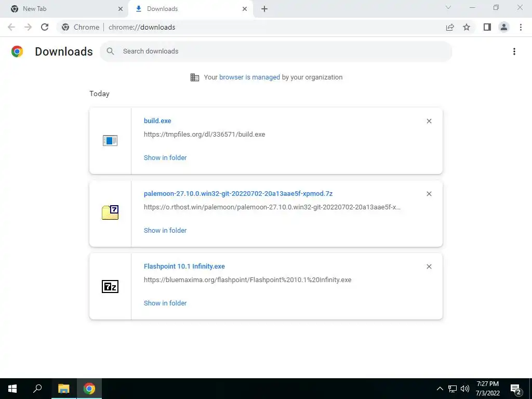Remove Flashpoint 10.1 Infinity.exe from list

pos(429,267)
